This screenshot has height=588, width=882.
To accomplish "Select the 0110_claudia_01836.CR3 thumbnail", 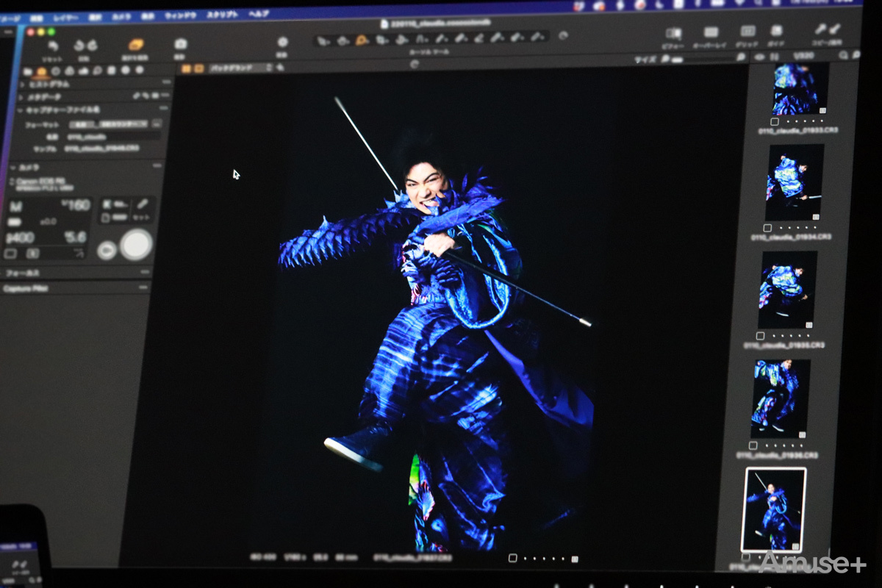I will point(780,398).
